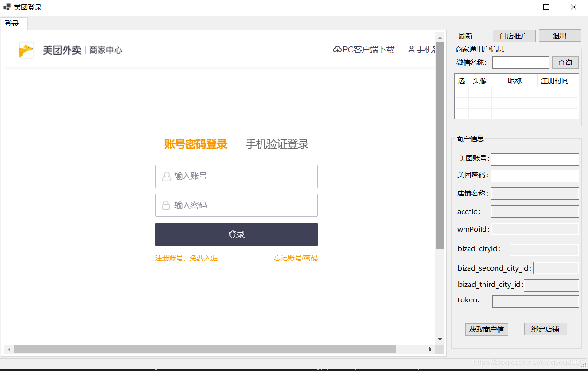Click the 头像 column header
The height and width of the screenshot is (371, 588).
(480, 81)
